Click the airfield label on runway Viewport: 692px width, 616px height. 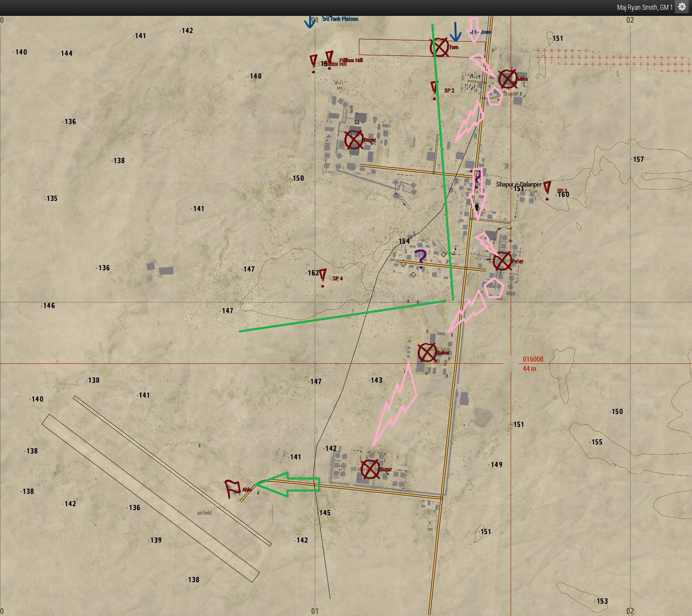coord(204,513)
